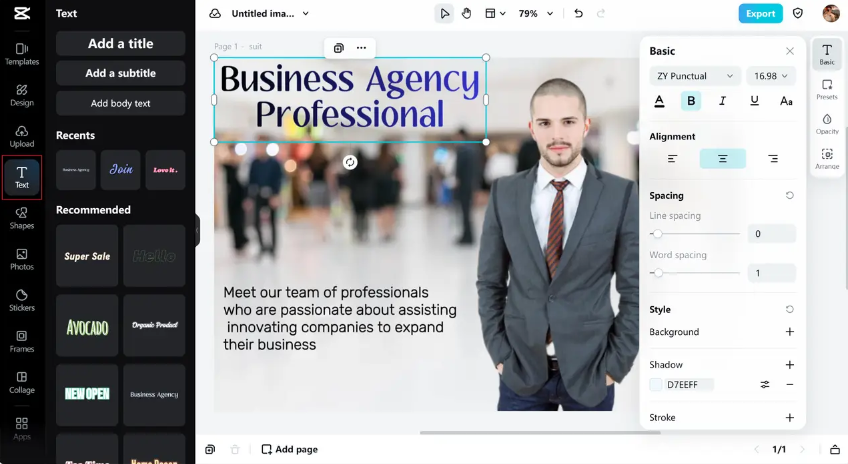Open the Stickers panel in sidebar
The image size is (848, 464).
tap(22, 300)
